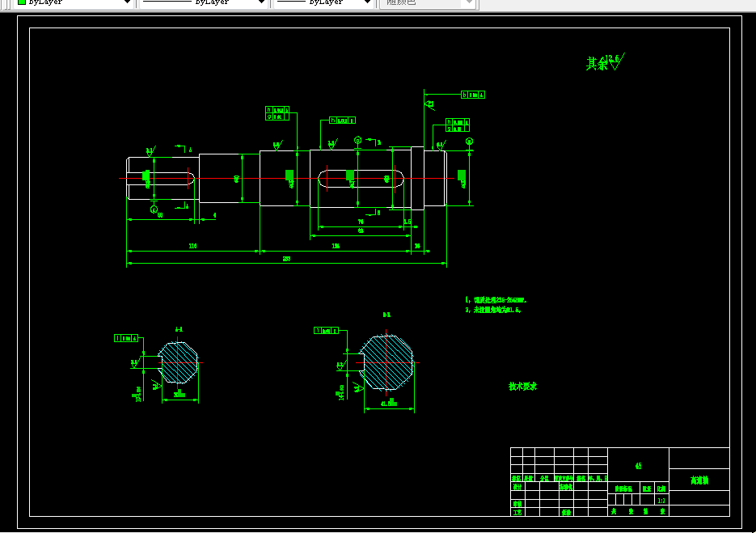Screen dimensions: 756x533
Task: Click the 1:1 scale value in title block
Action: tap(661, 501)
